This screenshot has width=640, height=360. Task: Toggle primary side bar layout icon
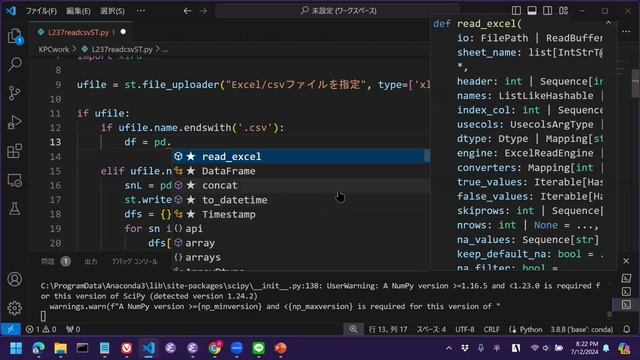point(516,11)
